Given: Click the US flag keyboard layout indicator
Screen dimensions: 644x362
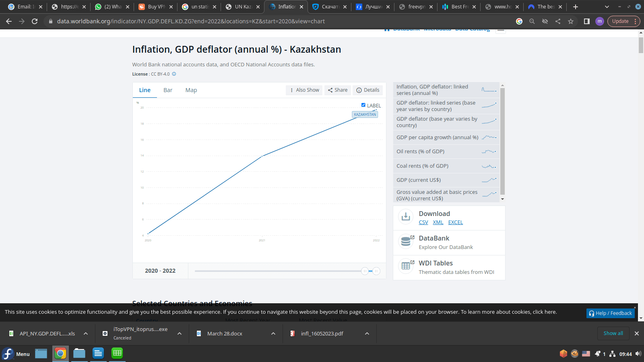Looking at the screenshot, I should click(586, 354).
